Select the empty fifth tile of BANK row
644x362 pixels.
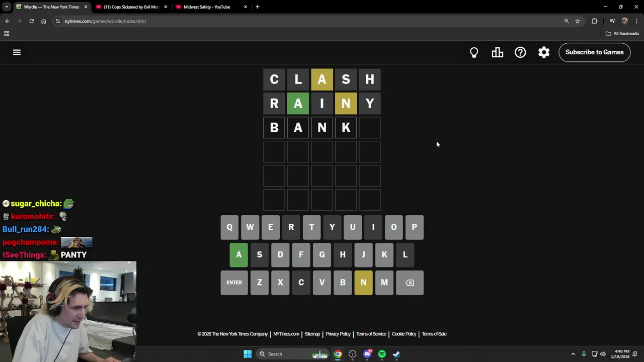point(370,128)
